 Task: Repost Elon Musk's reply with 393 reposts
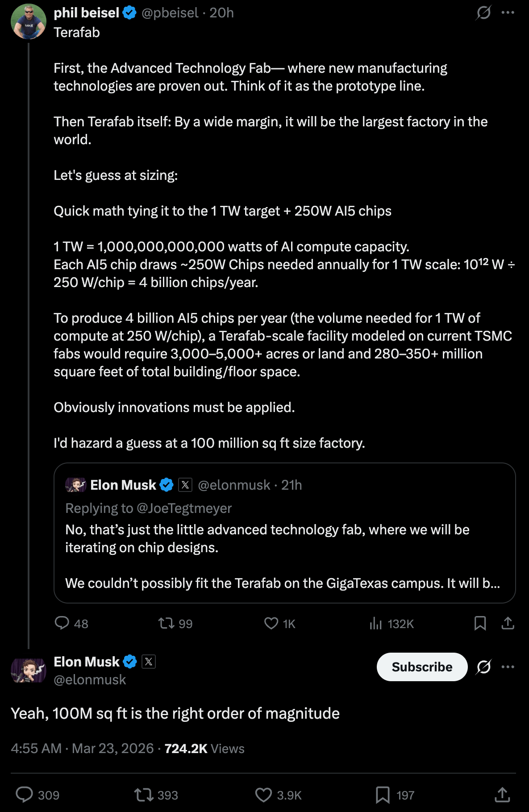144,795
